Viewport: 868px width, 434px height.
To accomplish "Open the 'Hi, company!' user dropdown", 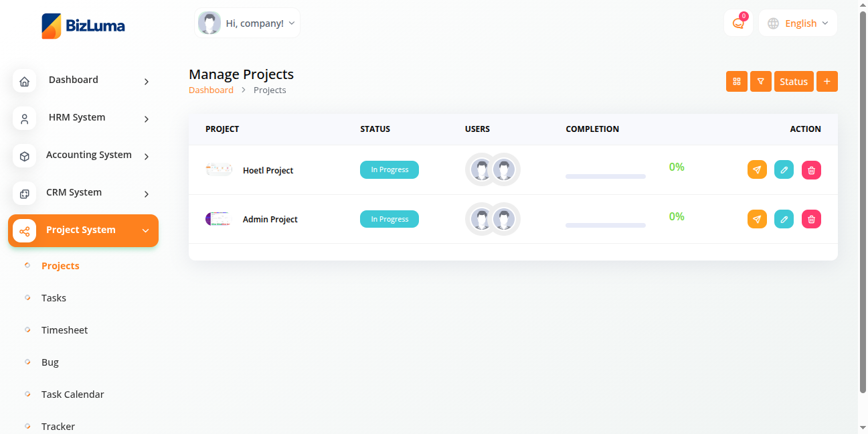I will pyautogui.click(x=247, y=23).
